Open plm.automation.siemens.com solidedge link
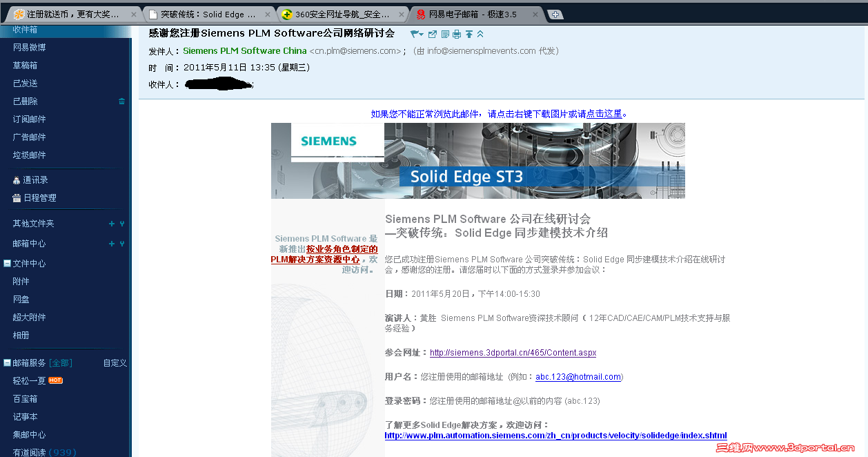The width and height of the screenshot is (868, 457). coord(555,436)
